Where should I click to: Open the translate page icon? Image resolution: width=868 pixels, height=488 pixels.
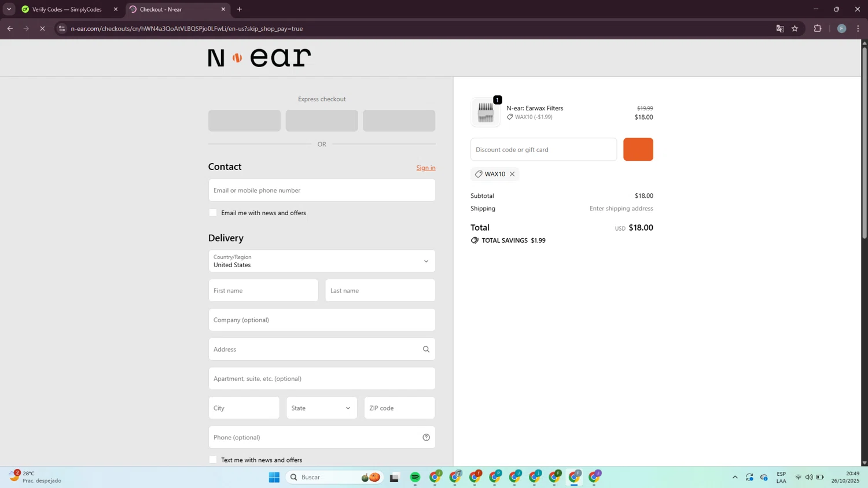[x=780, y=28]
